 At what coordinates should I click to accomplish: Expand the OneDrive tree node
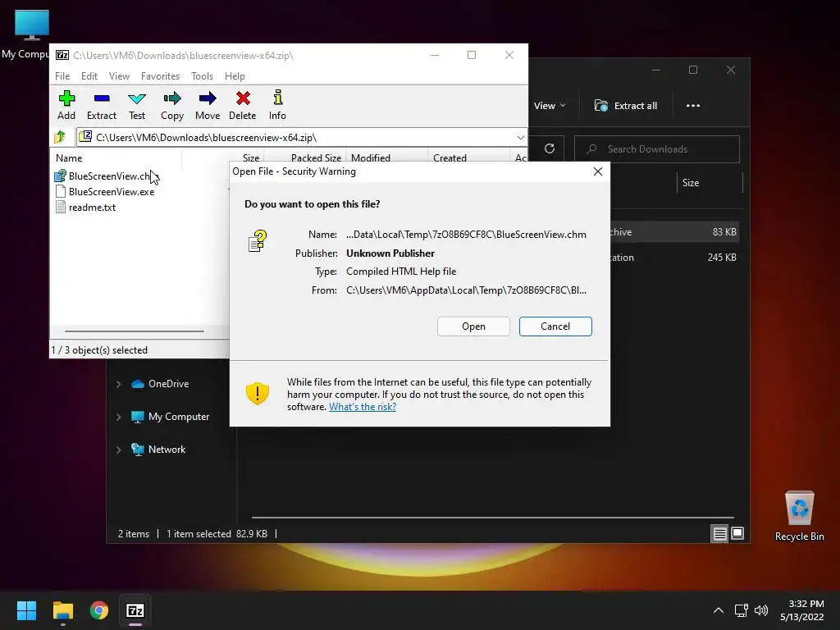pyautogui.click(x=118, y=384)
